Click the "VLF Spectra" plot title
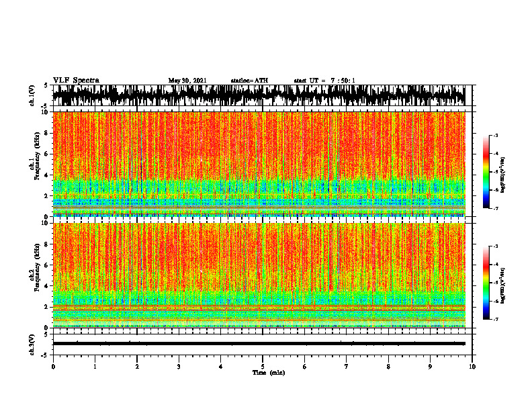This screenshot has height=411, width=532. point(76,81)
